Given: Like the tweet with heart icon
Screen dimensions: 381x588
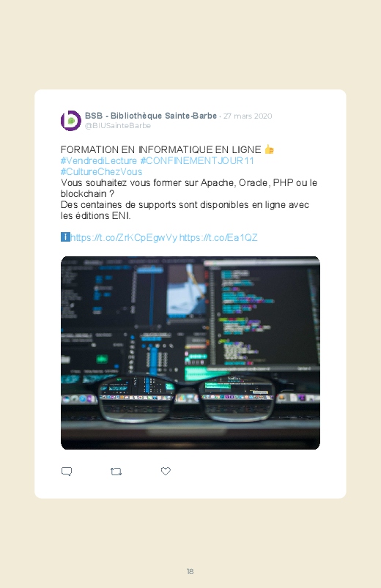Looking at the screenshot, I should point(166,471).
